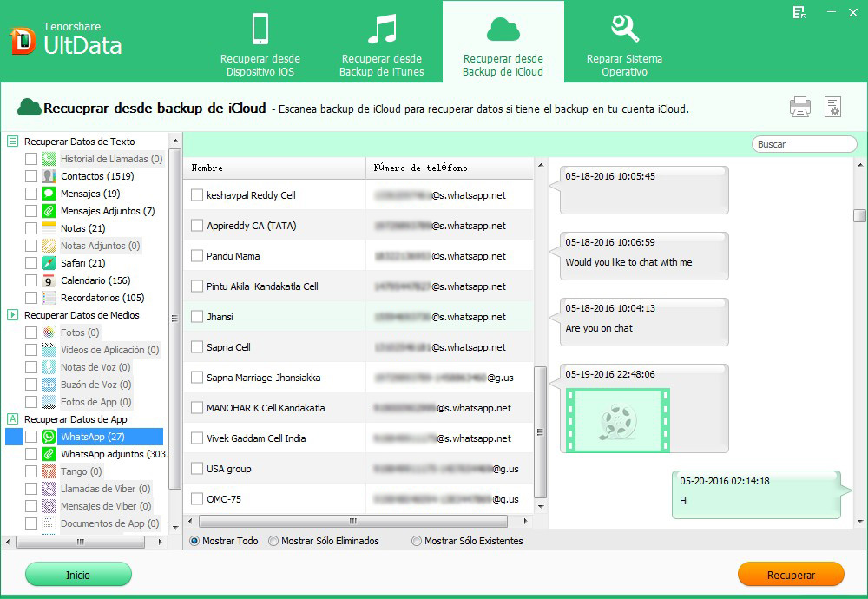Click the contact list vertical scrollbar thumb
This screenshot has width=868, height=599.
pos(540,431)
